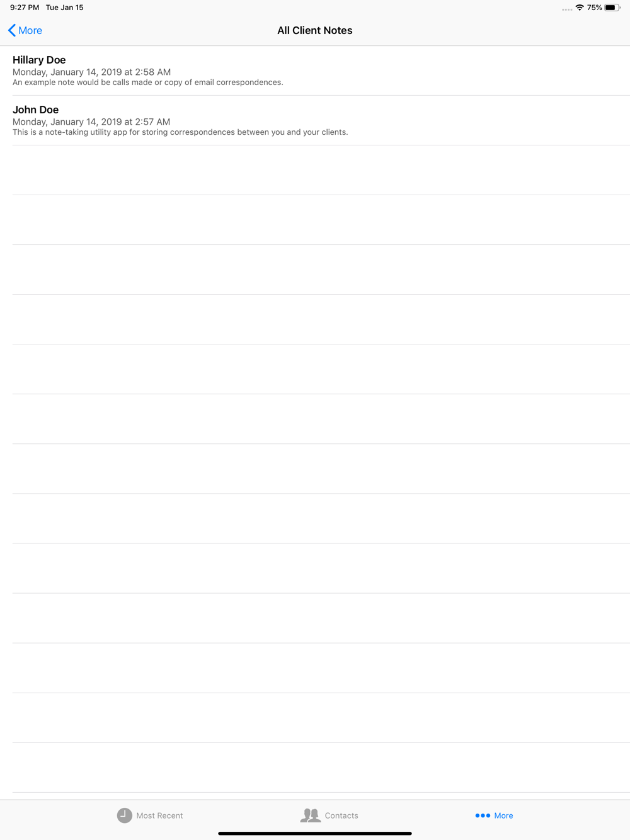
Task: Tap the home indicator bar at the bottom
Action: [315, 833]
